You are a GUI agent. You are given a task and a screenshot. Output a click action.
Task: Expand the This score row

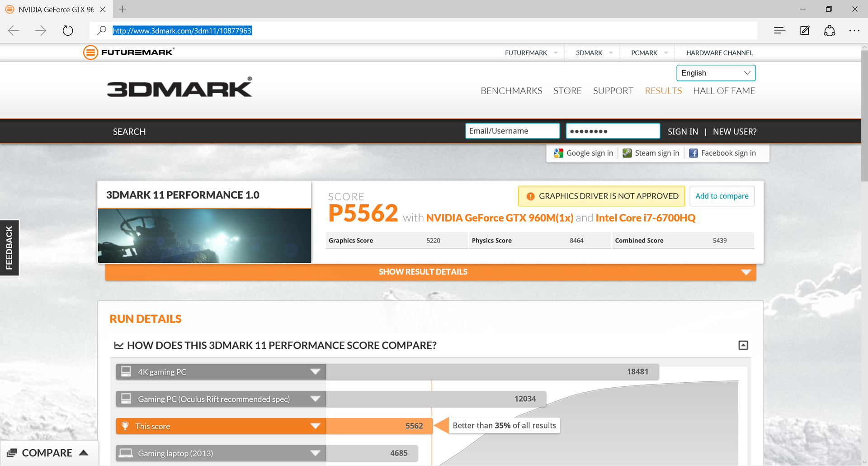tap(316, 426)
